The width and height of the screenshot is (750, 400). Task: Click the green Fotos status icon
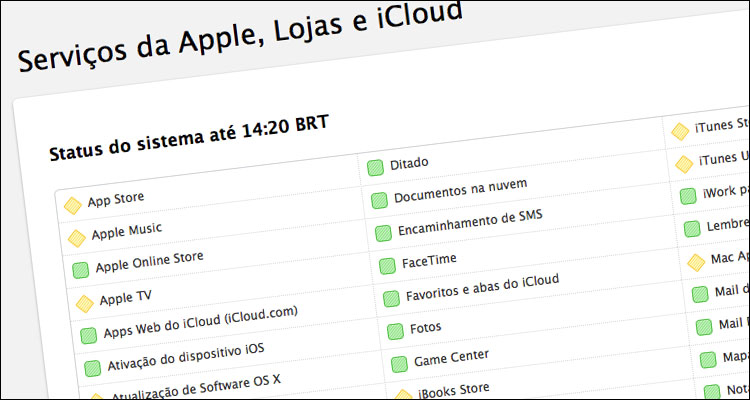click(395, 332)
